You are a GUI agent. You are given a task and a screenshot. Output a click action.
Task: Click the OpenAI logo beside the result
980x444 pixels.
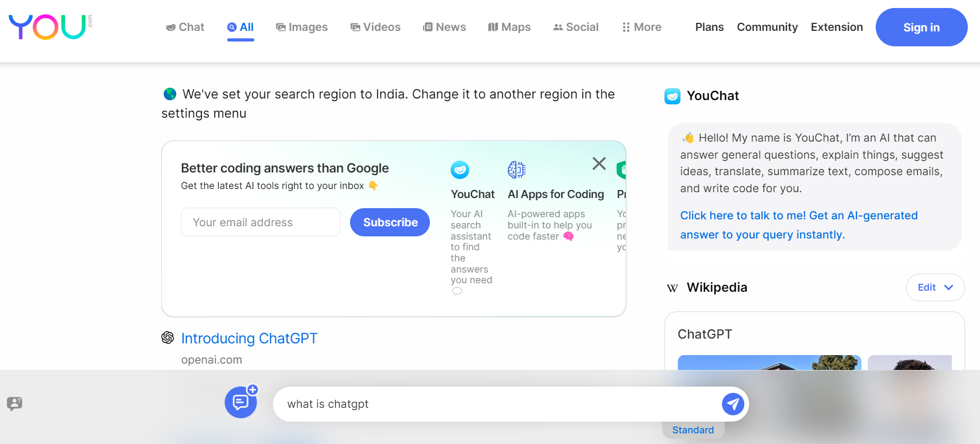(x=168, y=338)
